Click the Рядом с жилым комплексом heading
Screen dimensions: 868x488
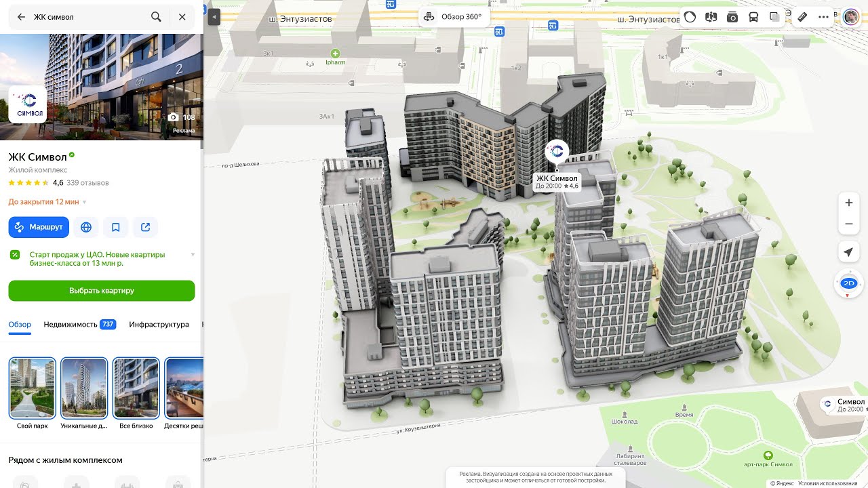[65, 460]
